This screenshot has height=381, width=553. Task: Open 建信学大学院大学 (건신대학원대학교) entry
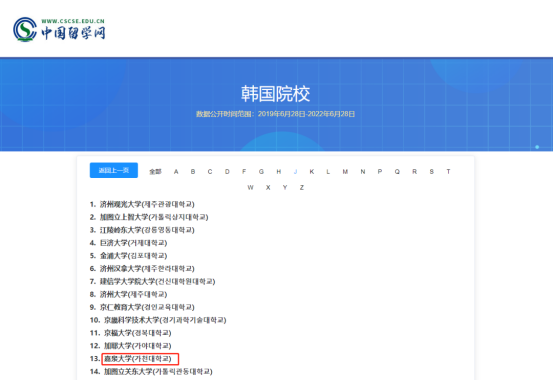157,282
